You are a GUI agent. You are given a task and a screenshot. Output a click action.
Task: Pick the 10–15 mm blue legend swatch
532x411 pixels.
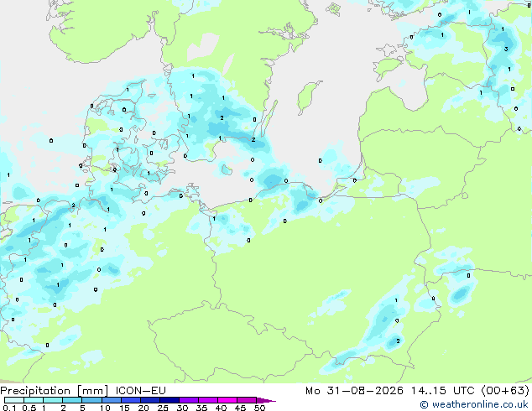111,400
